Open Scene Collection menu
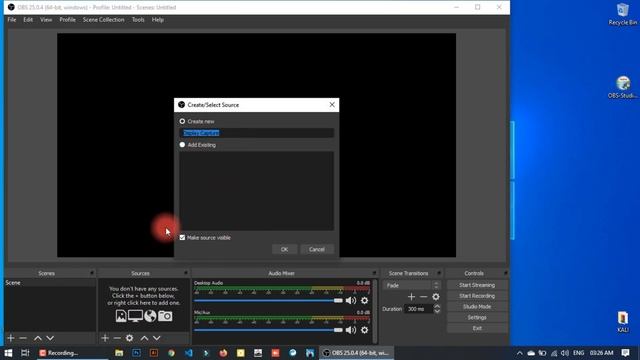 click(103, 20)
